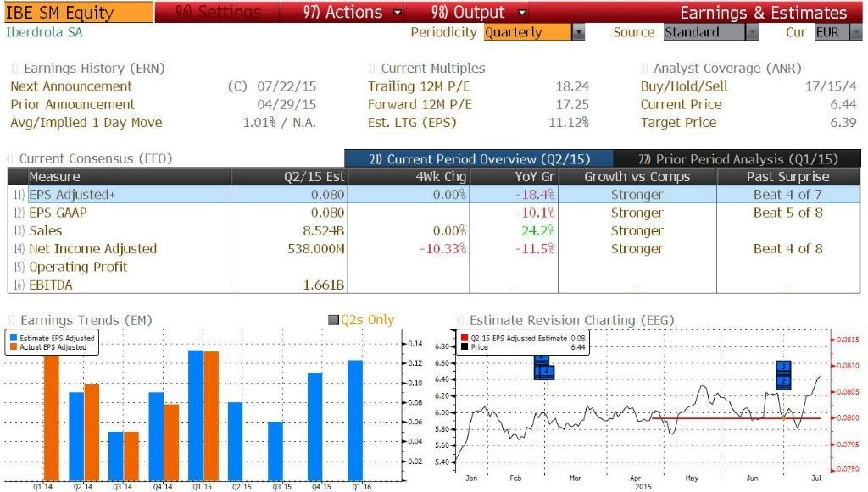Click the Q1 14 actual orange bar

point(51,418)
